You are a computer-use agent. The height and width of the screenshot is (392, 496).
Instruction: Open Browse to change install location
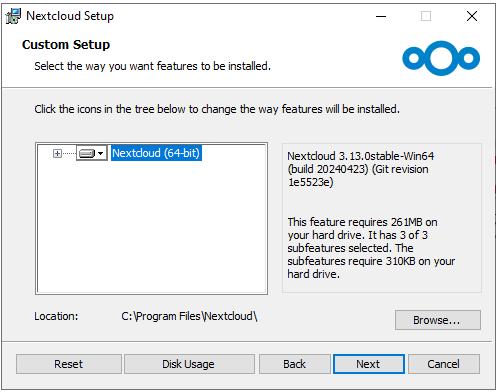click(438, 320)
